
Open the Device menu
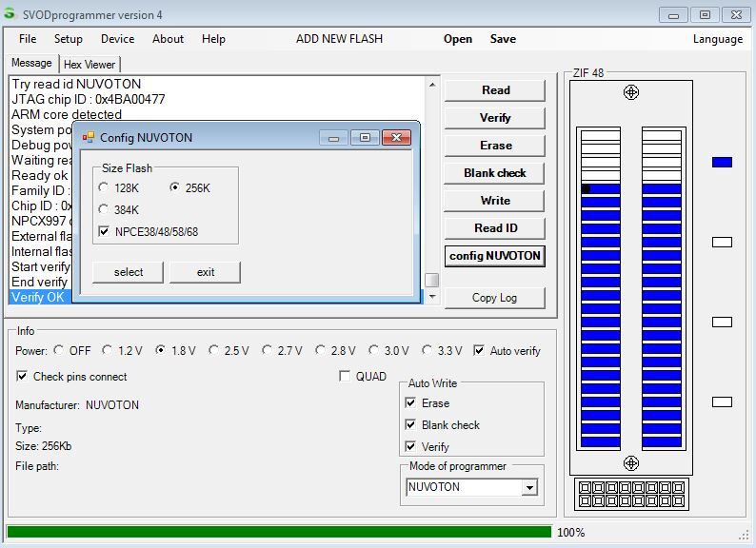click(x=117, y=39)
